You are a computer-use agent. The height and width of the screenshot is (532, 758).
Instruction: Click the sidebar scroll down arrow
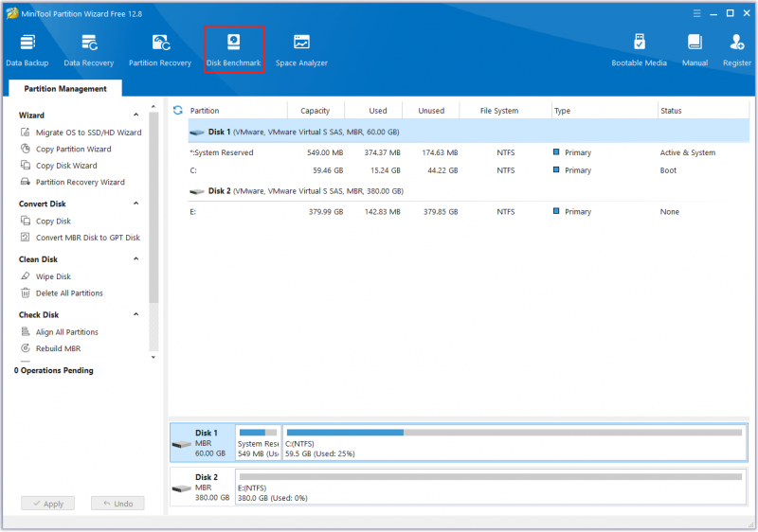click(x=153, y=357)
